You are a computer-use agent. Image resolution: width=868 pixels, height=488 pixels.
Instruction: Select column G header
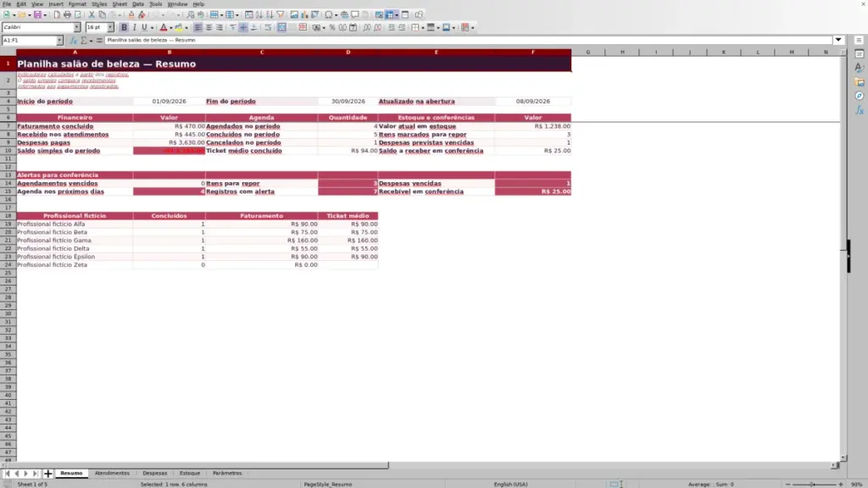588,52
